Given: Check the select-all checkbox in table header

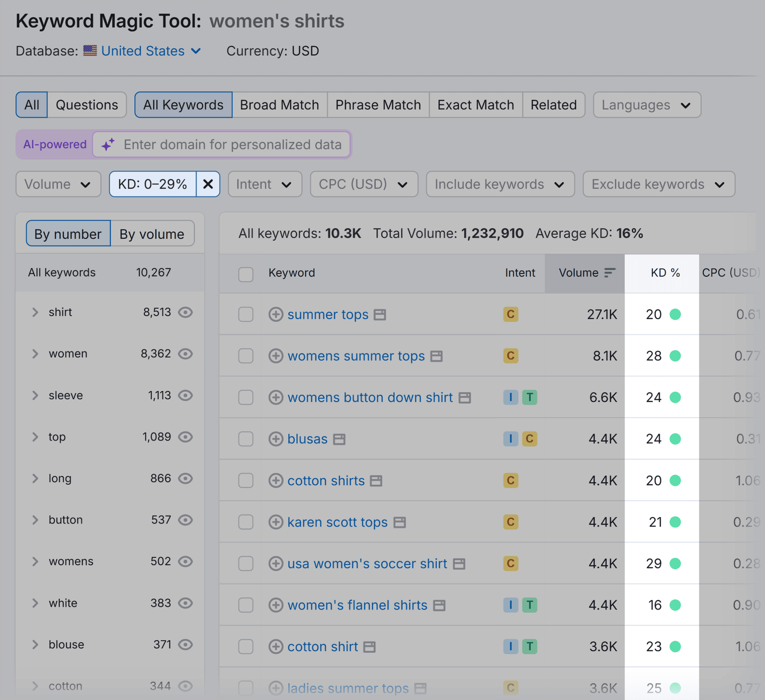Looking at the screenshot, I should pos(246,274).
